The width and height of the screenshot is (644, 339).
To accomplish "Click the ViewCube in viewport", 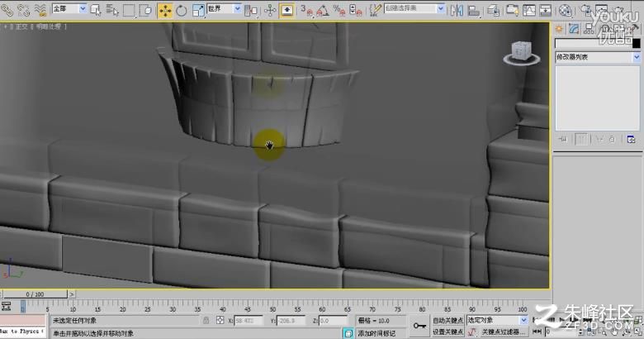I will [x=522, y=53].
